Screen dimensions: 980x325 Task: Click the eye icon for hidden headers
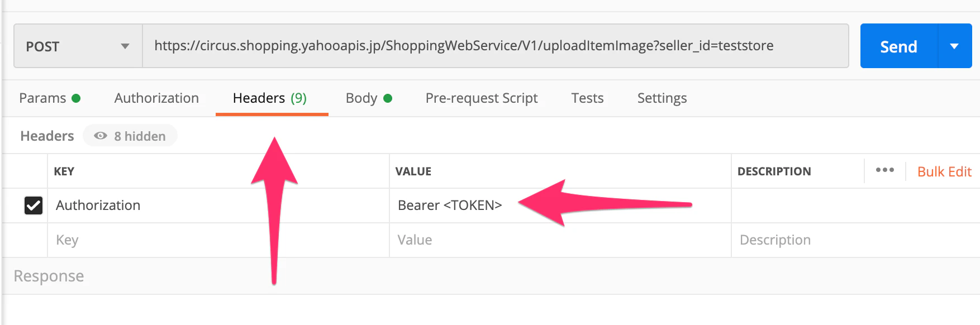tap(101, 136)
